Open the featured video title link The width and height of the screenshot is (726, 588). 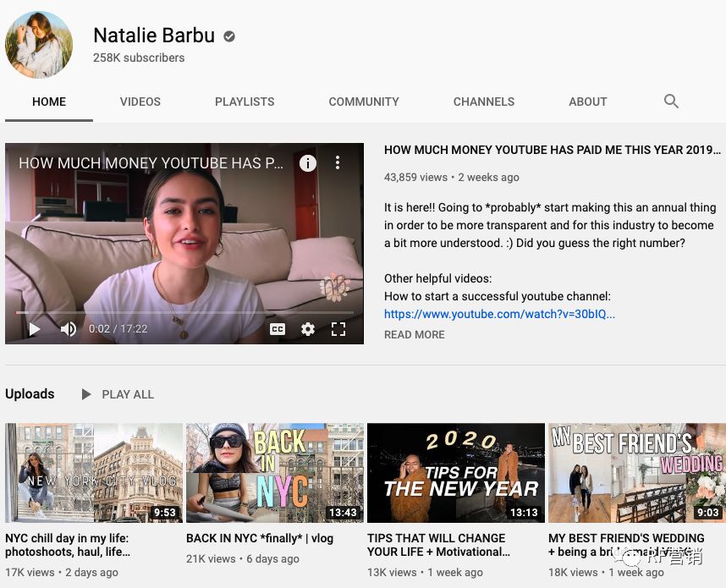[553, 150]
